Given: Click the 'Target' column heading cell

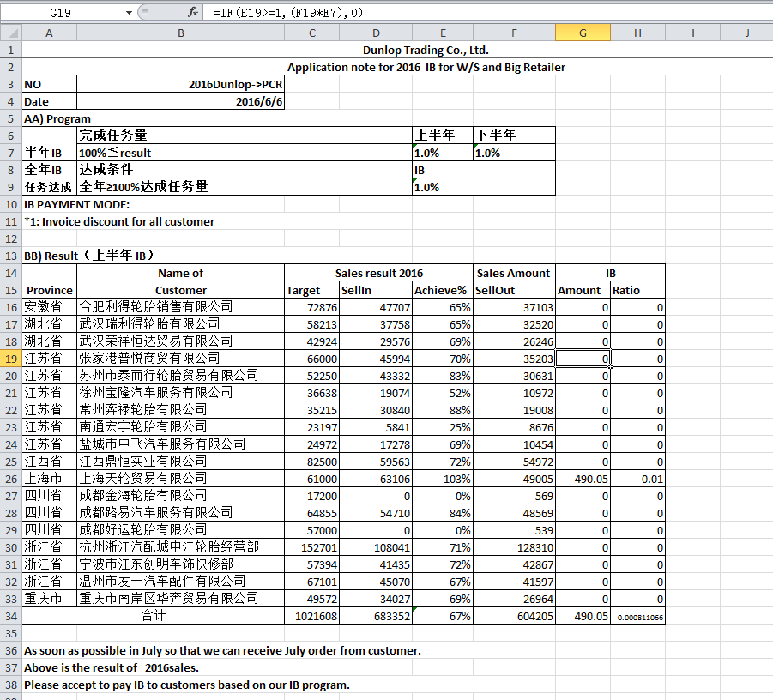Looking at the screenshot, I should (x=311, y=290).
